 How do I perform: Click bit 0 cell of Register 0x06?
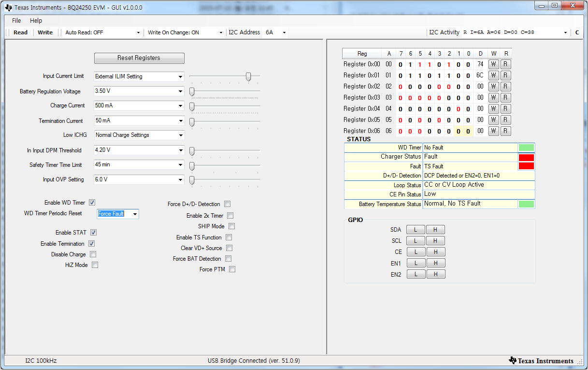click(468, 131)
